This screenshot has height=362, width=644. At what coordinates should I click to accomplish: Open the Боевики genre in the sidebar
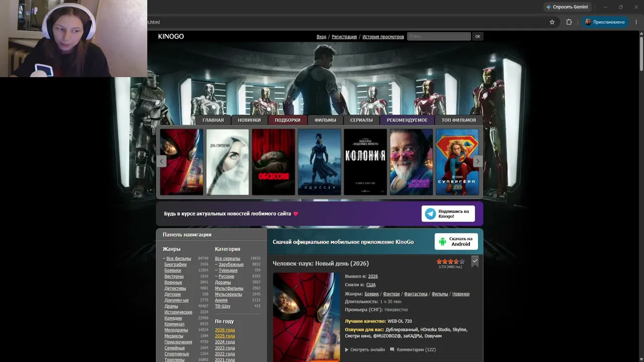point(173,270)
